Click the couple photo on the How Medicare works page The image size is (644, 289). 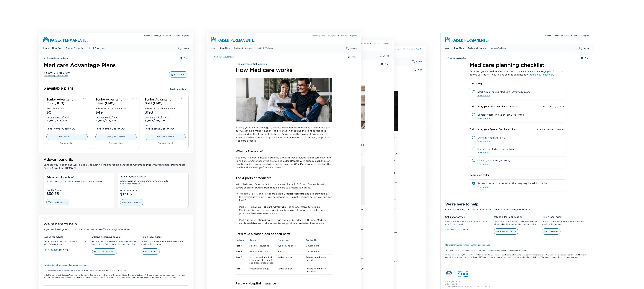point(284,100)
